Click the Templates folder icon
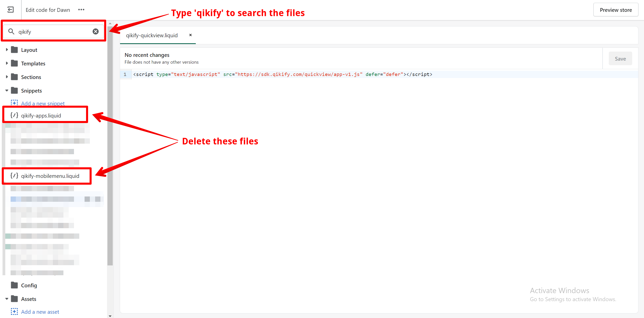 pos(15,63)
